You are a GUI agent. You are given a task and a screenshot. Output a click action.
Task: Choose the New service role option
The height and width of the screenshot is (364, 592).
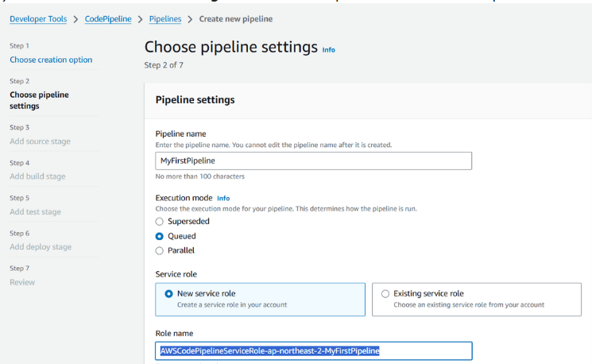(x=260, y=300)
